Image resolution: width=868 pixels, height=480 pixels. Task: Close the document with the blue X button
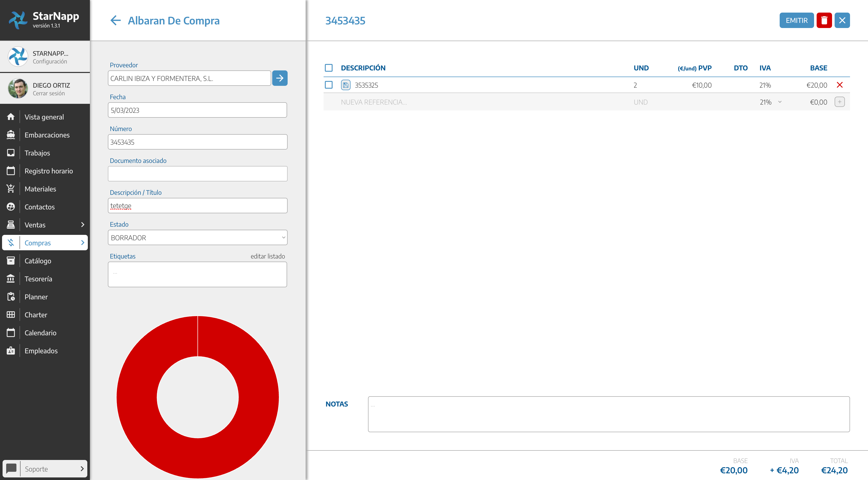(842, 21)
